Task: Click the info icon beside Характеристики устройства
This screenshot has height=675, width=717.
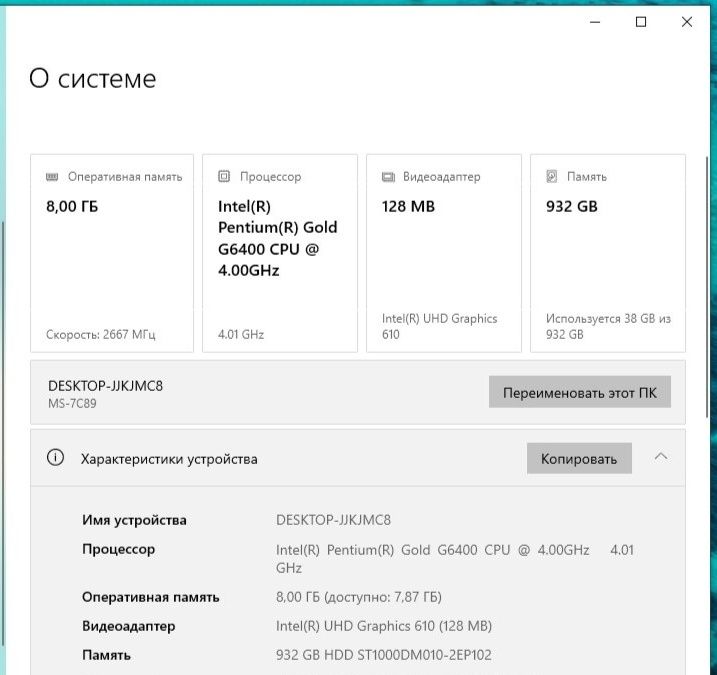Action: click(55, 457)
